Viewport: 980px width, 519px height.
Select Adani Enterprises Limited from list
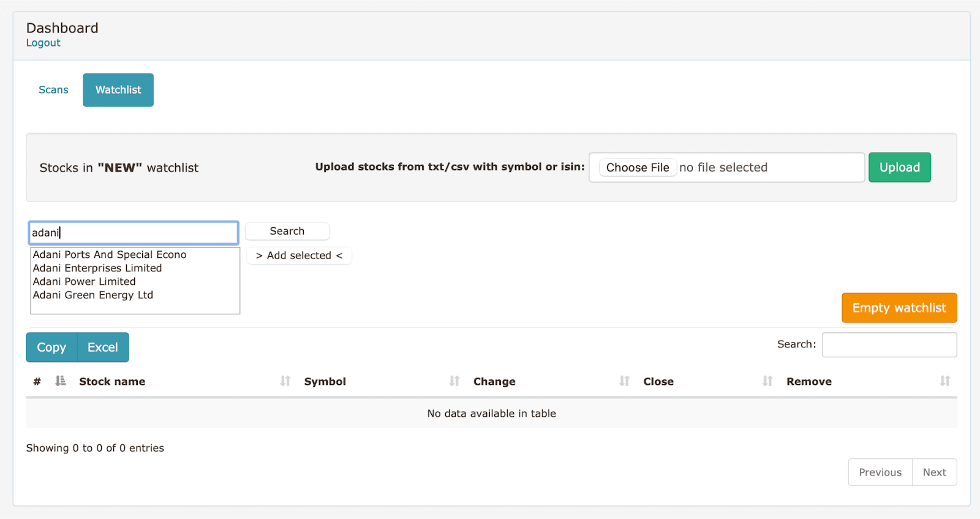click(x=97, y=268)
